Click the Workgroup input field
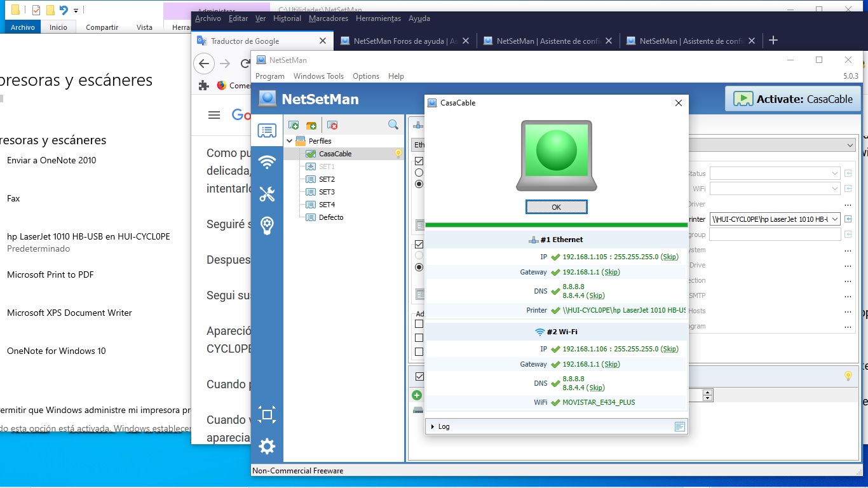 pos(775,234)
